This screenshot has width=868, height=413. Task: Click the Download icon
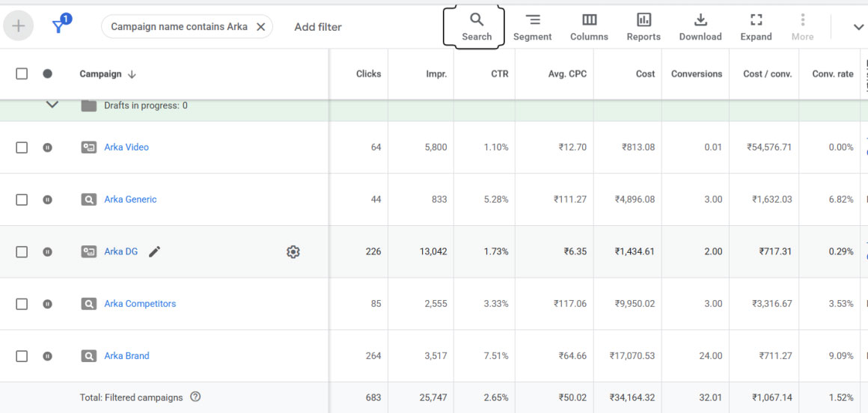(x=700, y=20)
